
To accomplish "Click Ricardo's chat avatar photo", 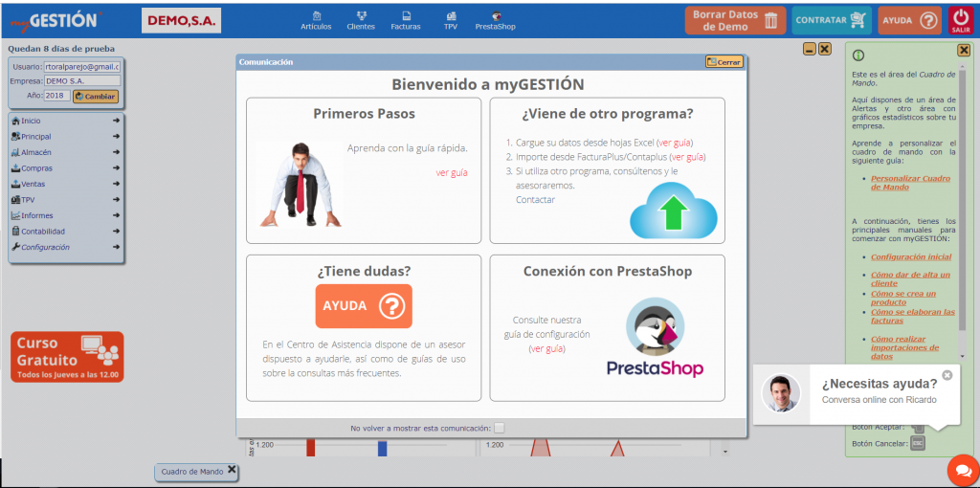I will click(781, 393).
